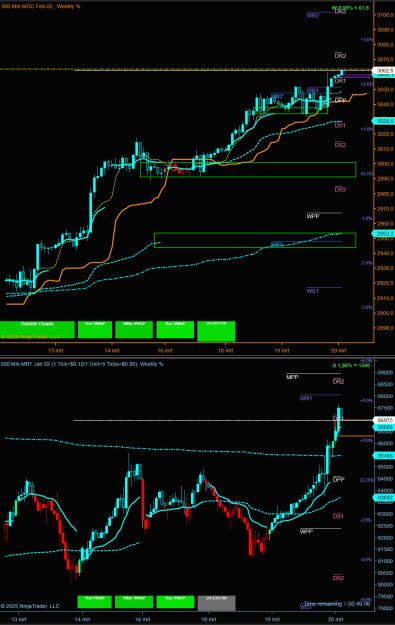Click the 3100,0 price axis label
This screenshot has height=625, width=395.
[385, 15]
